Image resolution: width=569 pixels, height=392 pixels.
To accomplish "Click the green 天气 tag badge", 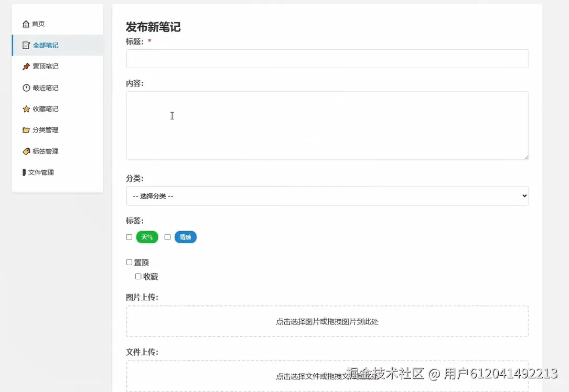I will click(147, 237).
